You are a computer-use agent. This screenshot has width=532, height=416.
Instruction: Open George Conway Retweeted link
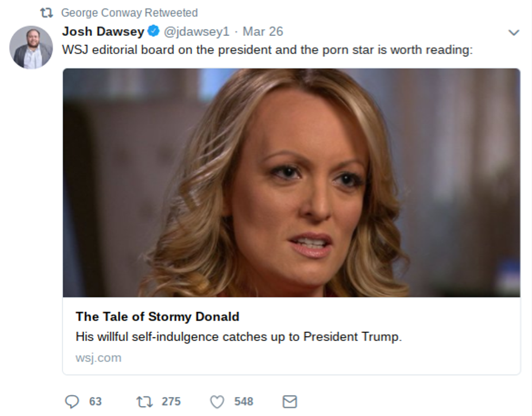click(x=129, y=12)
